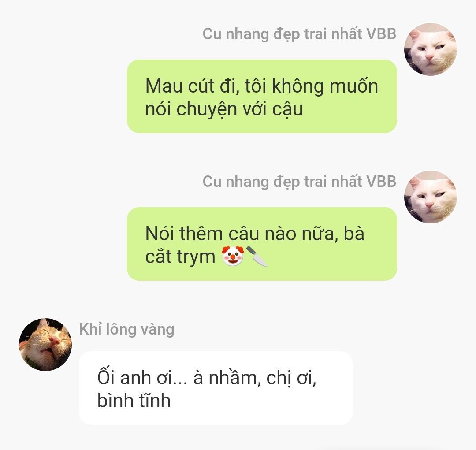Click the top sender name Cu nhang đẹp trai nhất VBB

point(299,33)
